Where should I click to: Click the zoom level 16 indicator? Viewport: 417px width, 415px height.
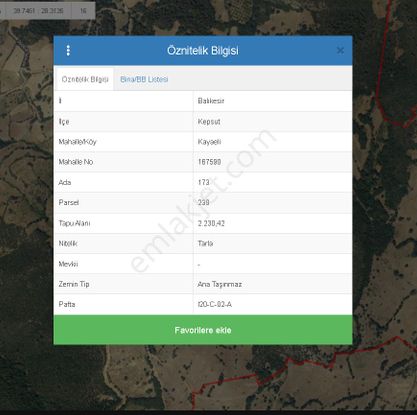(x=83, y=11)
